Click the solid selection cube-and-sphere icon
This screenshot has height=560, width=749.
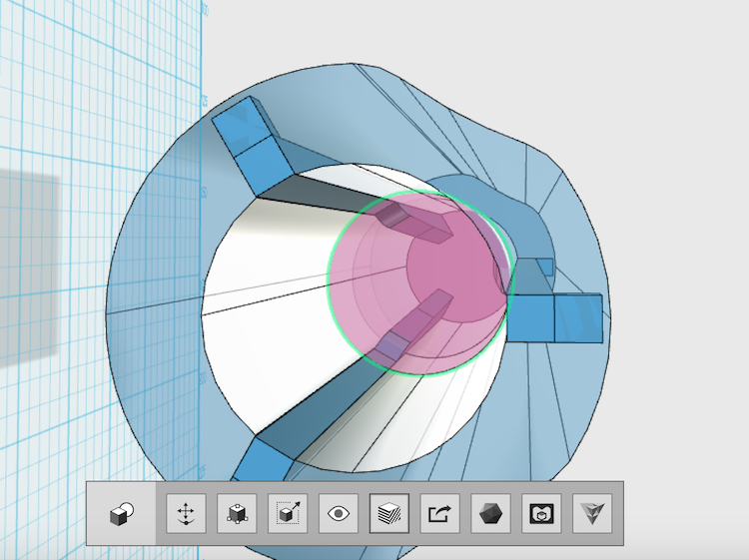[x=121, y=514]
